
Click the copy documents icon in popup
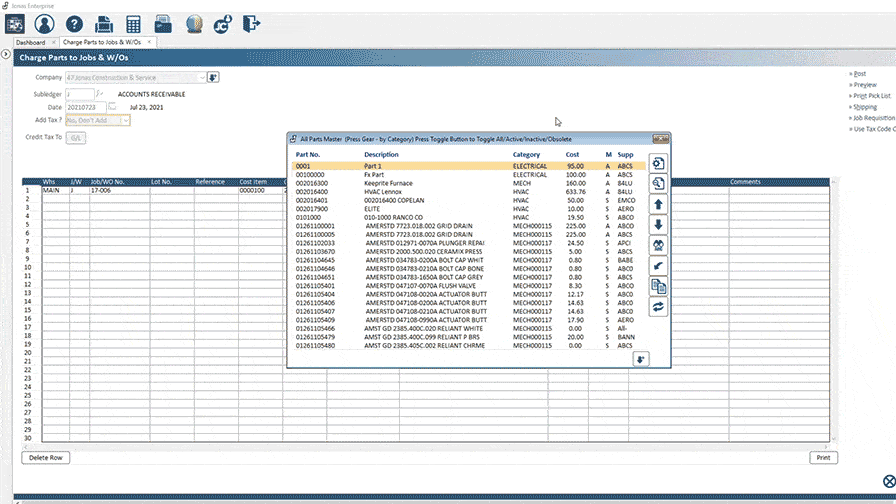(658, 286)
